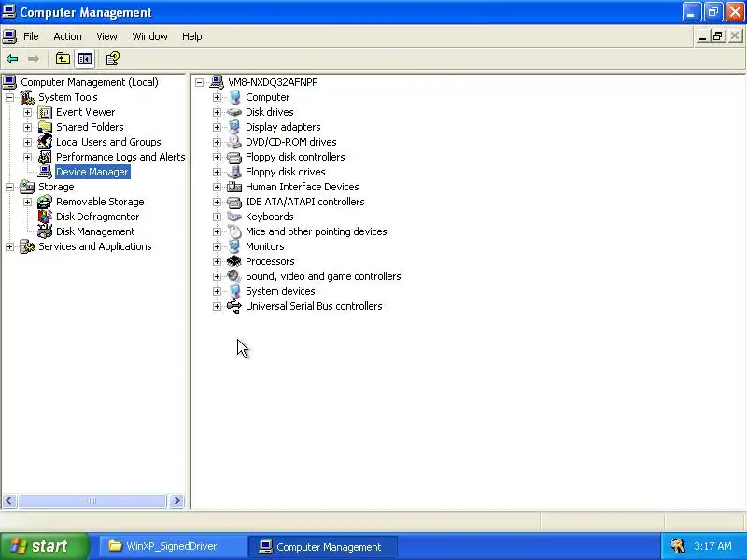The width and height of the screenshot is (747, 560).
Task: Collapse the System Tools node
Action: click(x=9, y=98)
